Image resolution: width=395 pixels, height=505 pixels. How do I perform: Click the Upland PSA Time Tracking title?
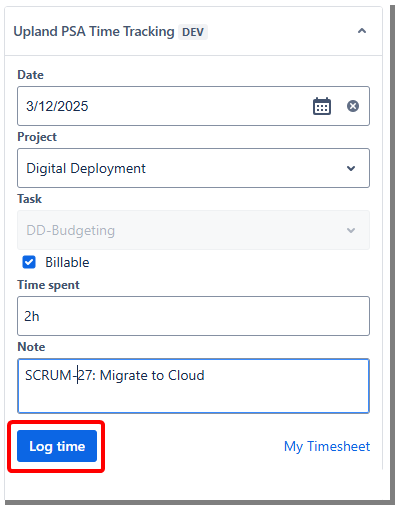point(94,32)
